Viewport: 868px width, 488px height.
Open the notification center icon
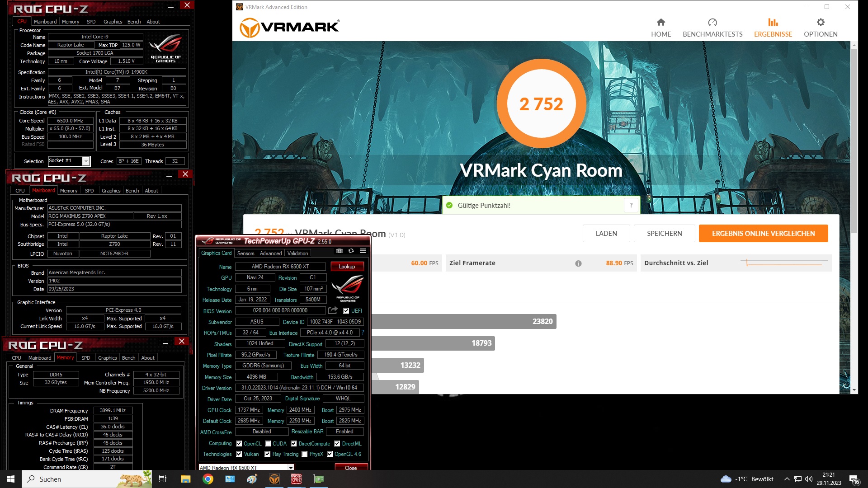(x=854, y=479)
